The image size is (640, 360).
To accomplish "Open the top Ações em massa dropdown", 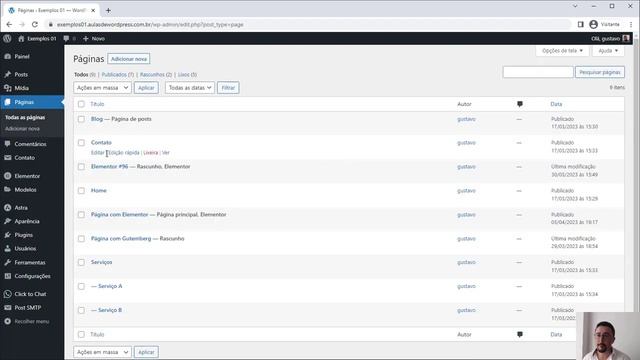I will point(102,88).
